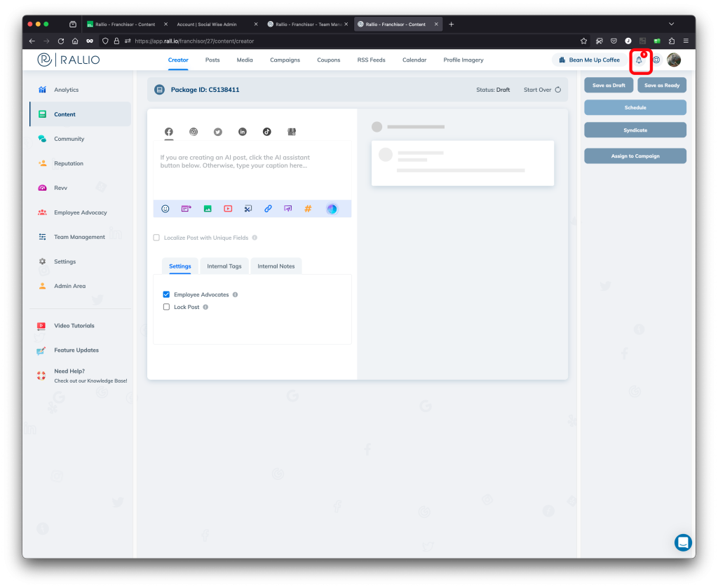Image resolution: width=718 pixels, height=588 pixels.
Task: Open the emoji picker in caption toolbar
Action: [165, 209]
